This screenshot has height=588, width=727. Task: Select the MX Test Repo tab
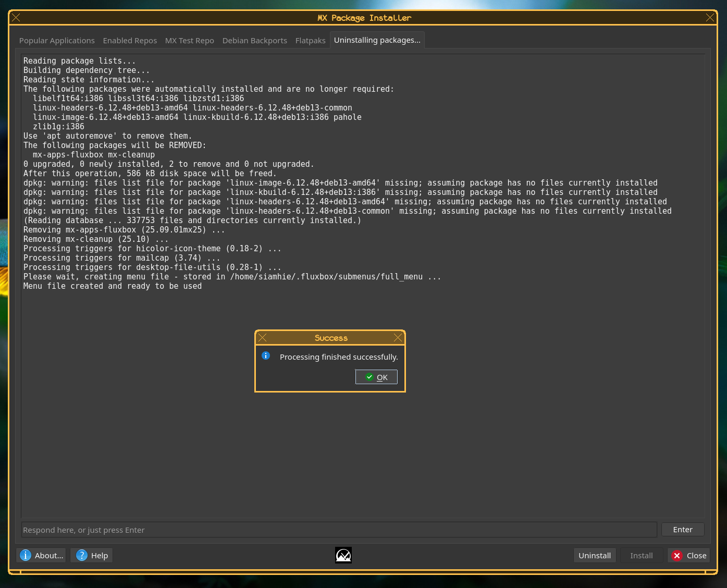click(x=190, y=41)
